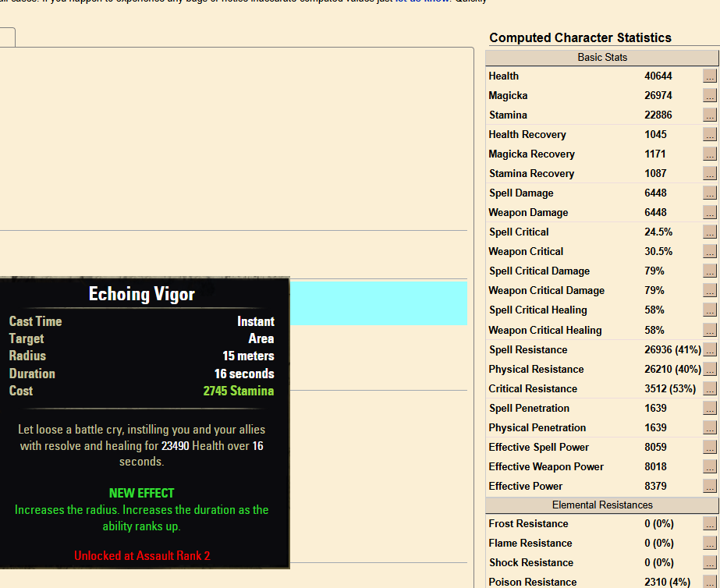720x588 pixels.
Task: Collapse the Elemental Resistances section header
Action: click(x=602, y=505)
